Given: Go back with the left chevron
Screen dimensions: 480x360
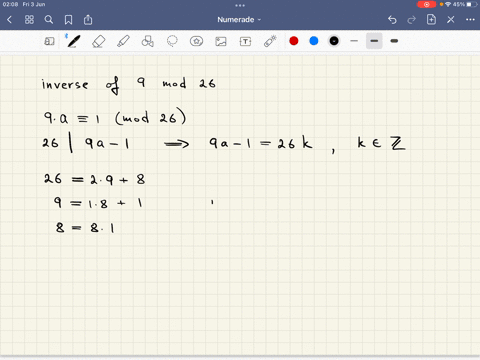Looking at the screenshot, I should click(9, 20).
